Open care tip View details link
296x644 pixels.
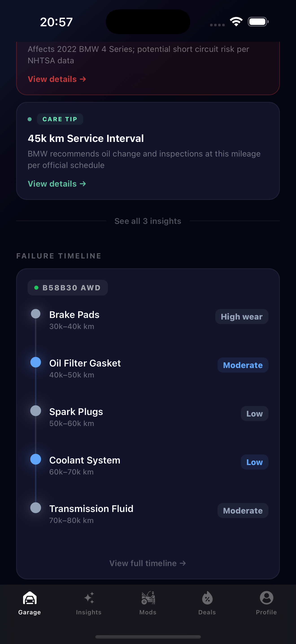point(57,184)
